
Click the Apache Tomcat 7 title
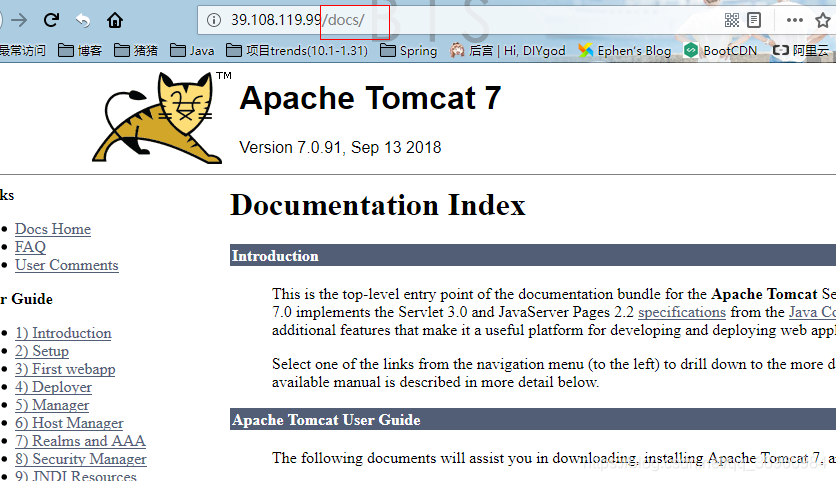coord(371,98)
